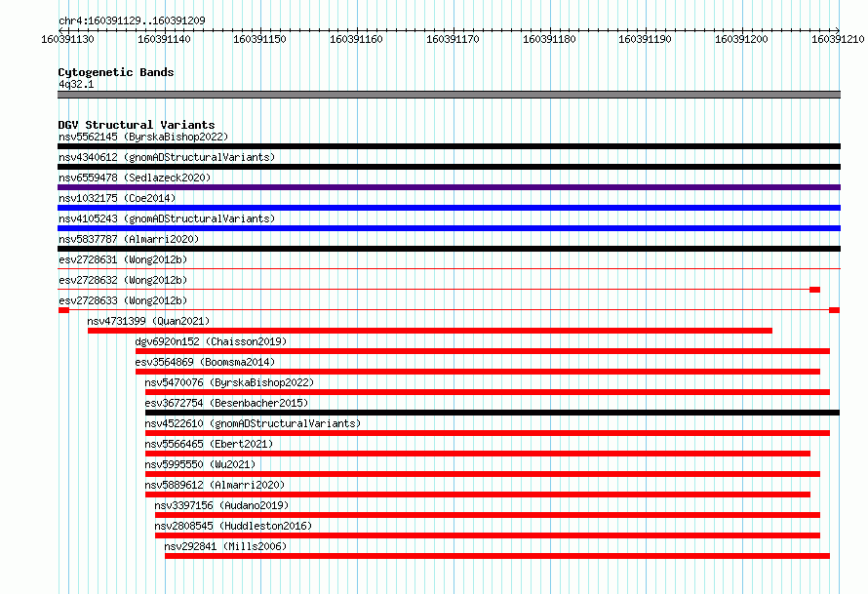
Task: Click ruler position 160391140
Action: 164,39
